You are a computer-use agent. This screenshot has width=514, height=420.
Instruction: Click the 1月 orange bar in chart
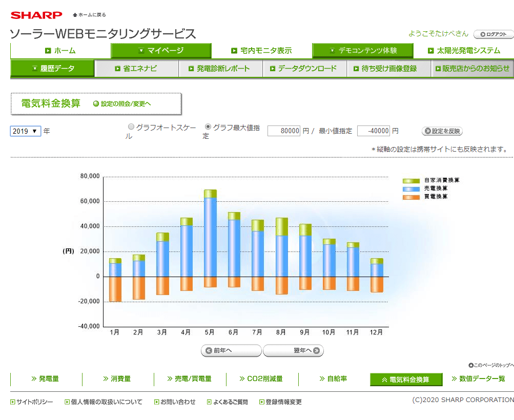pos(115,289)
